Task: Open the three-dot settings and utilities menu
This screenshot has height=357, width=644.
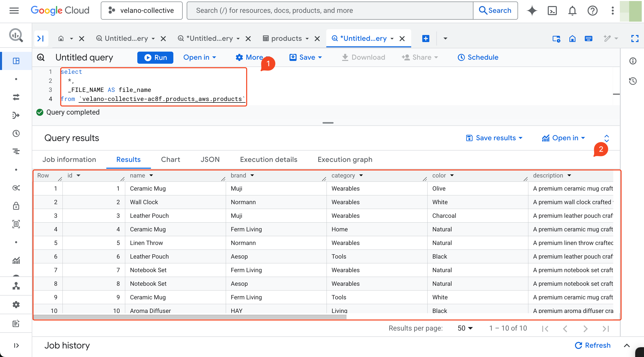Action: pos(613,11)
